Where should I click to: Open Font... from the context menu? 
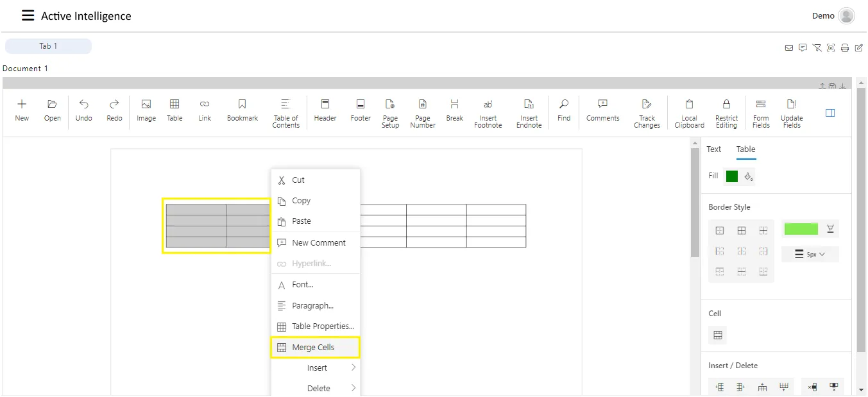pos(316,285)
